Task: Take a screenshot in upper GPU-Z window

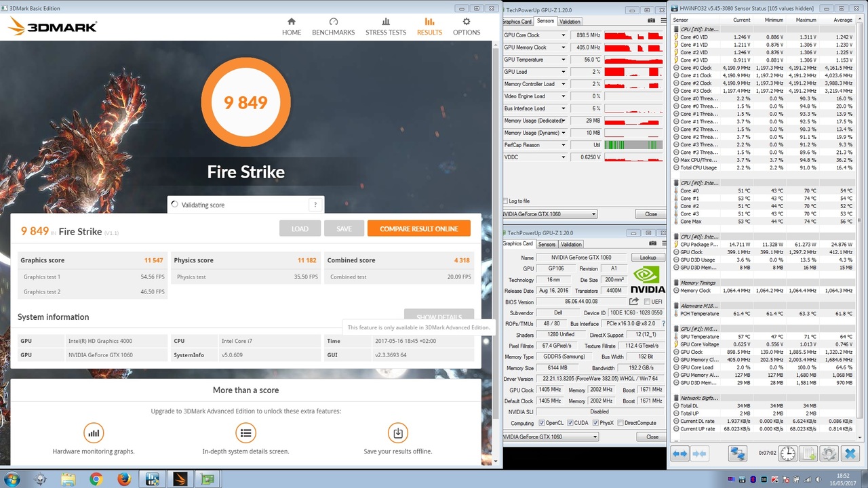Action: (652, 22)
